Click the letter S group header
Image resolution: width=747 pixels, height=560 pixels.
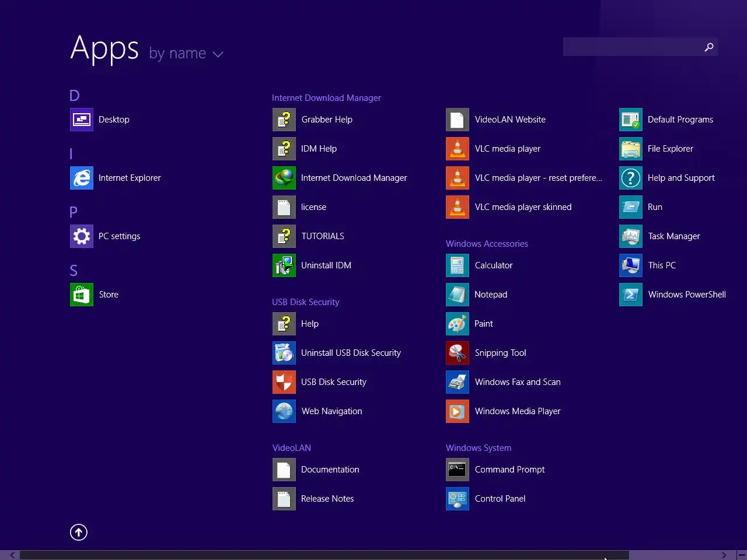pos(74,271)
